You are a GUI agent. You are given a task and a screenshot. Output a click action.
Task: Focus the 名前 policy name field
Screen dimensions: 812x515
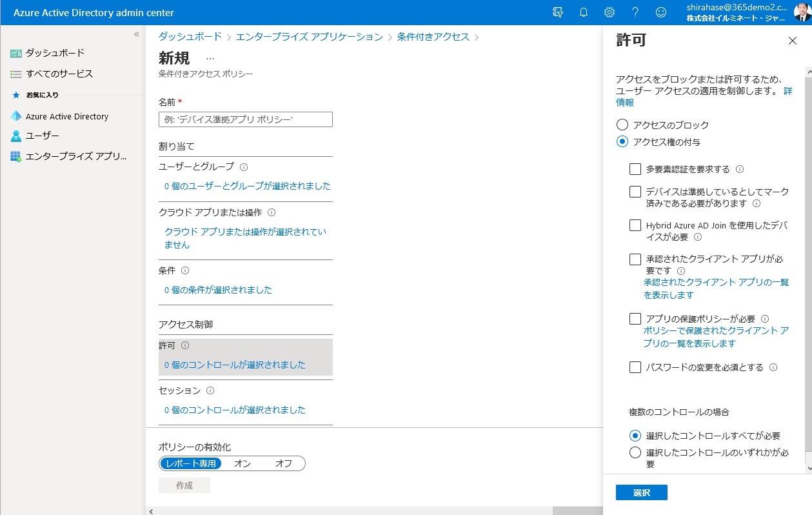point(246,119)
